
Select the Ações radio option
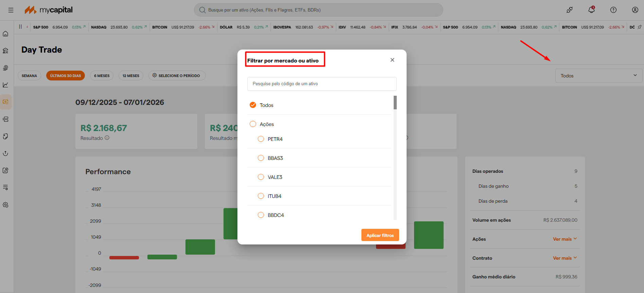(x=253, y=124)
